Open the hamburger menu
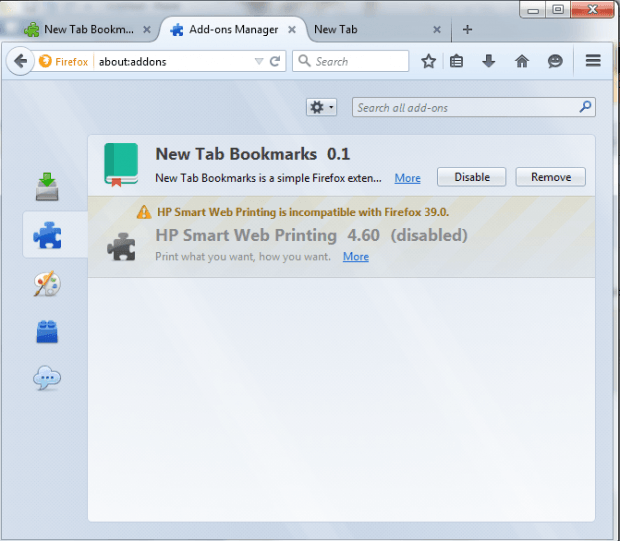Image resolution: width=620 pixels, height=541 pixels. [593, 61]
